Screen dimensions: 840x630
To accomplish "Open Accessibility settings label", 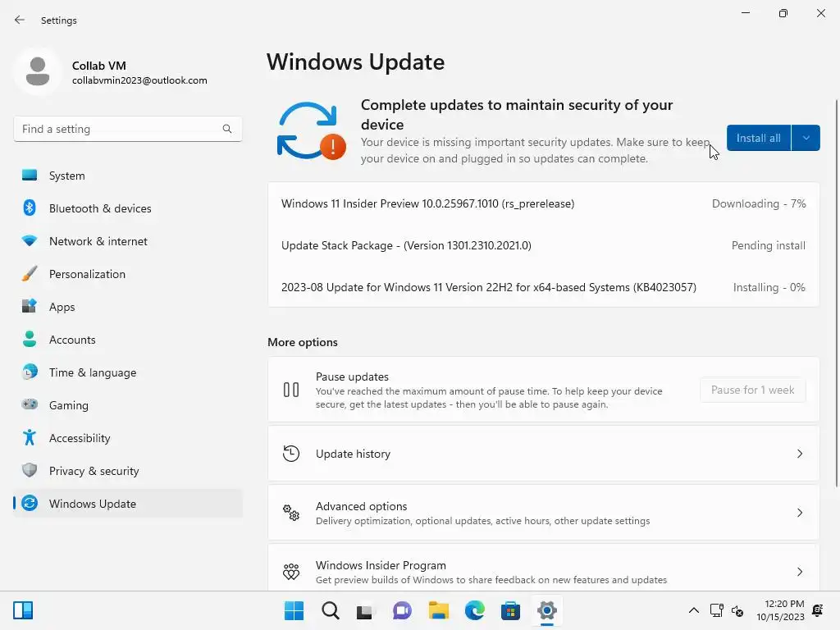I will tap(80, 438).
